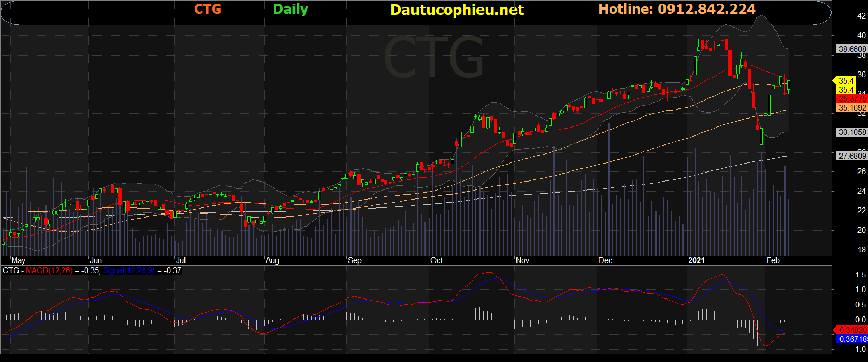
Task: Select the red -0.3482 MACD value label
Action: coord(852,330)
